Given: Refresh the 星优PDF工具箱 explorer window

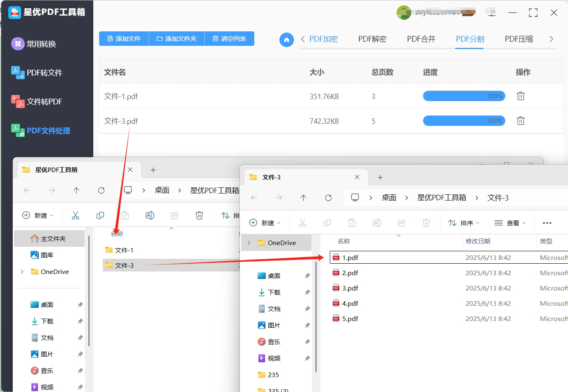Looking at the screenshot, I should pos(101,190).
